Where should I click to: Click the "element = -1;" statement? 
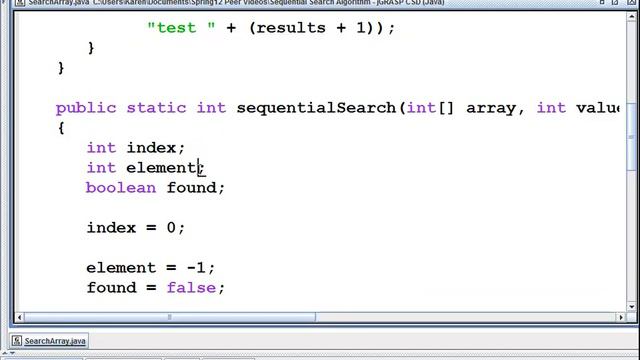[151, 268]
